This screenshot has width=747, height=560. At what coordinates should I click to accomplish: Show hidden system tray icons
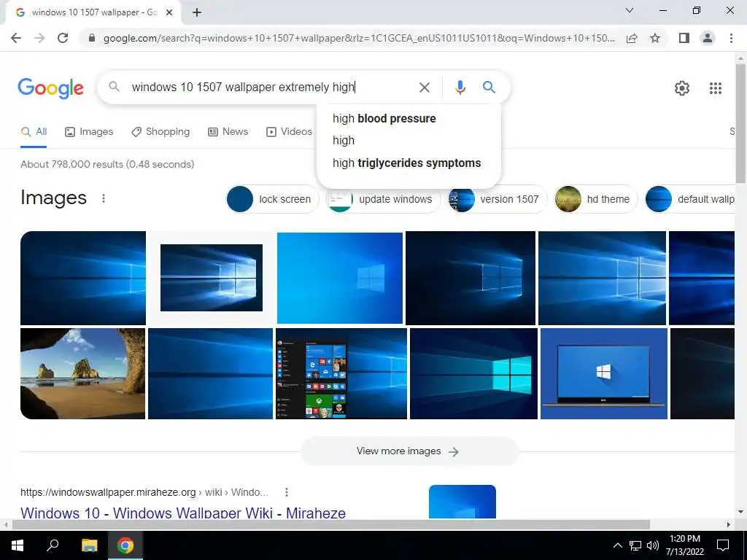pos(617,545)
